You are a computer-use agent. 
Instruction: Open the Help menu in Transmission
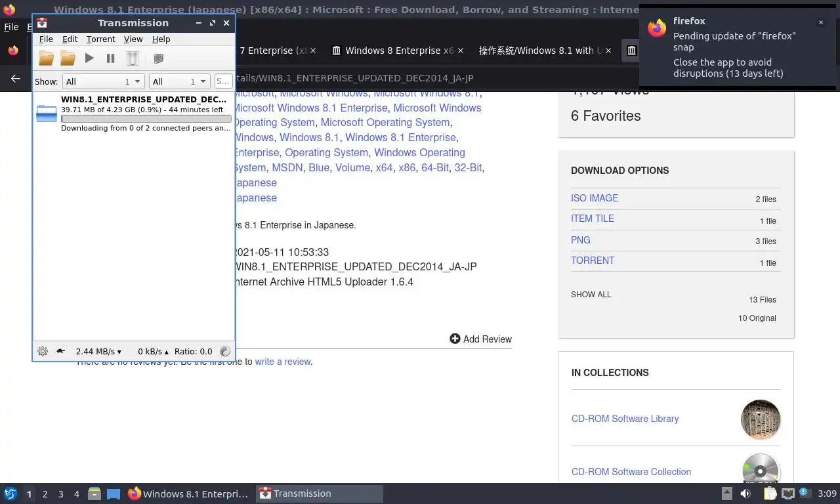(x=161, y=39)
